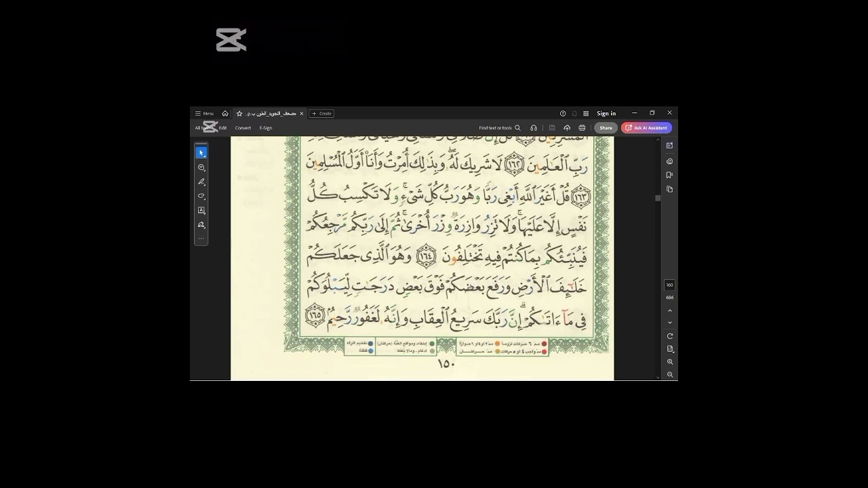Click the current page number box 160
This screenshot has height=488, width=868.
669,285
